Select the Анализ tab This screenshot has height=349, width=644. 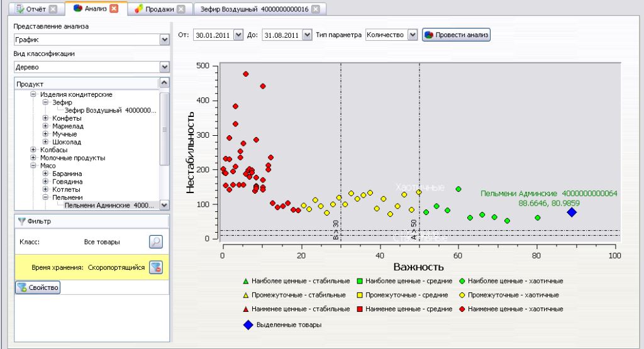(x=96, y=8)
